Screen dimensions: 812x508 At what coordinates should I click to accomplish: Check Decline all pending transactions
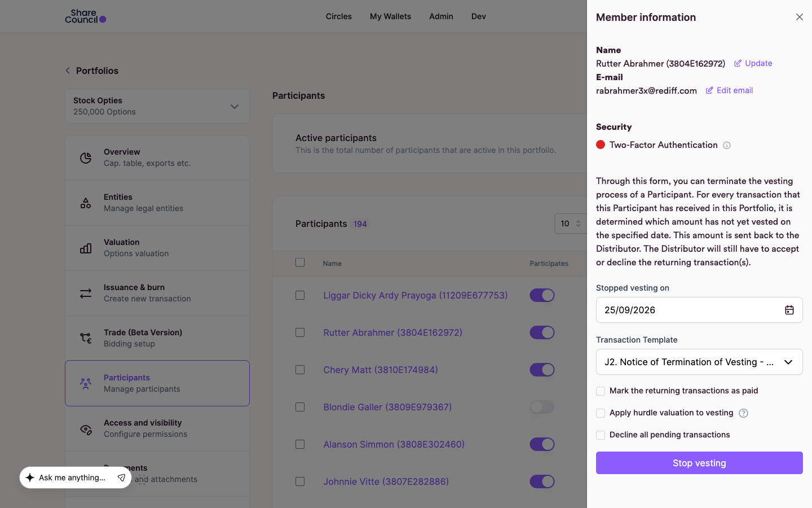tap(601, 435)
